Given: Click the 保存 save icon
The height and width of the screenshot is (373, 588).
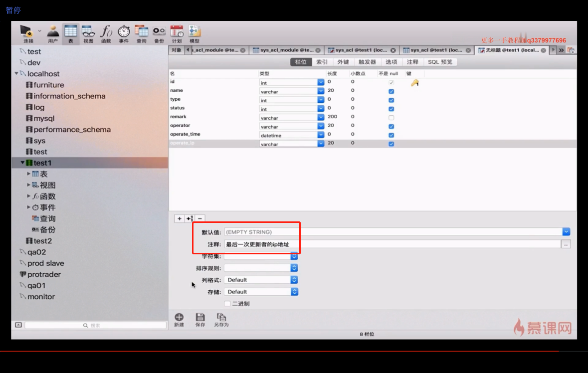Looking at the screenshot, I should 200,320.
